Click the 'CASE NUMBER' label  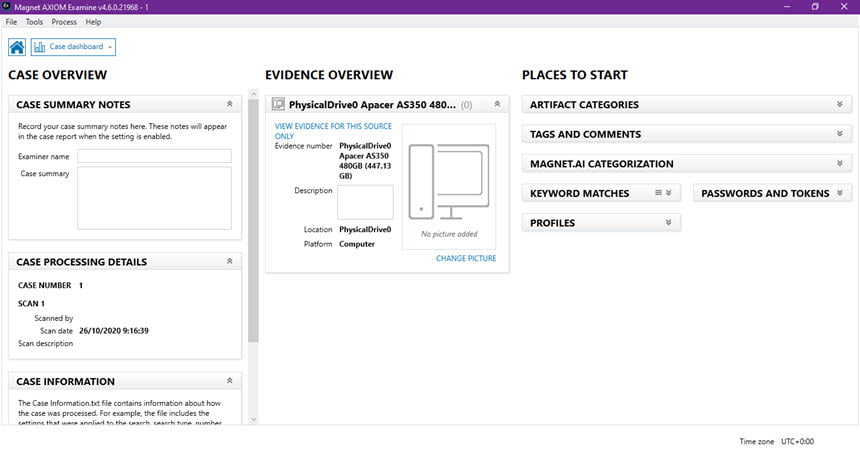pyautogui.click(x=44, y=285)
